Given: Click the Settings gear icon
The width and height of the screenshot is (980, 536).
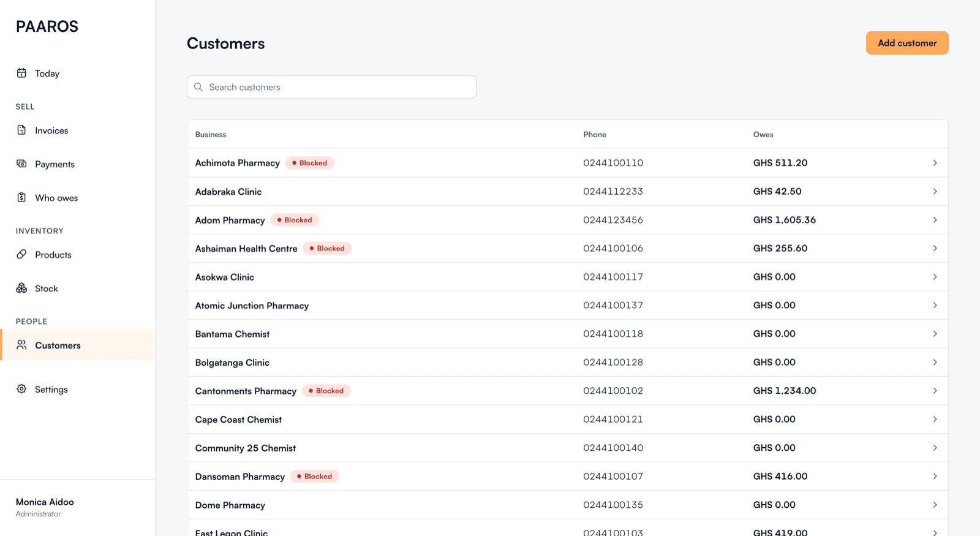Looking at the screenshot, I should (21, 389).
